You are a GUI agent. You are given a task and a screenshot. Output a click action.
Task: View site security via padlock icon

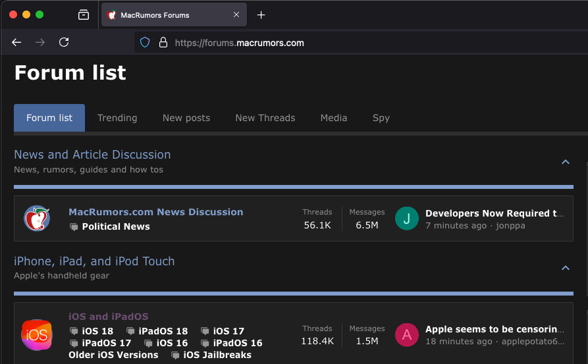[163, 42]
